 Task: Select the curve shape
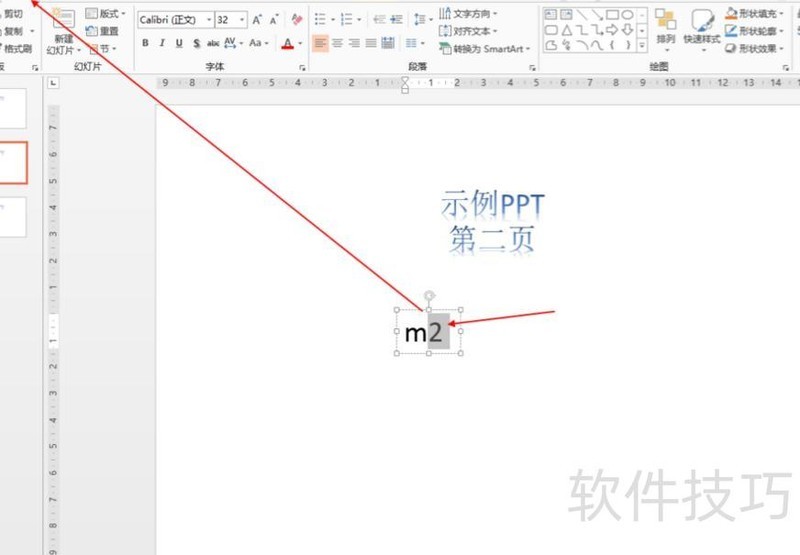pyautogui.click(x=597, y=46)
